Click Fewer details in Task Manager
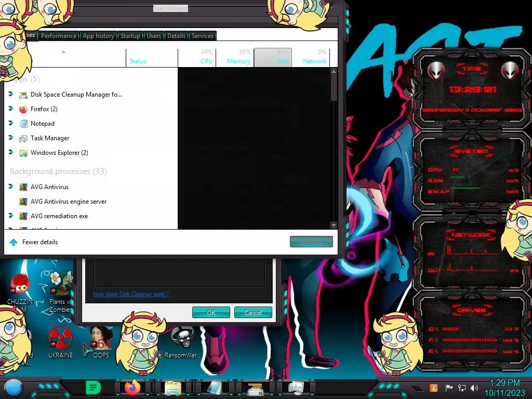The image size is (532, 399). coord(40,242)
